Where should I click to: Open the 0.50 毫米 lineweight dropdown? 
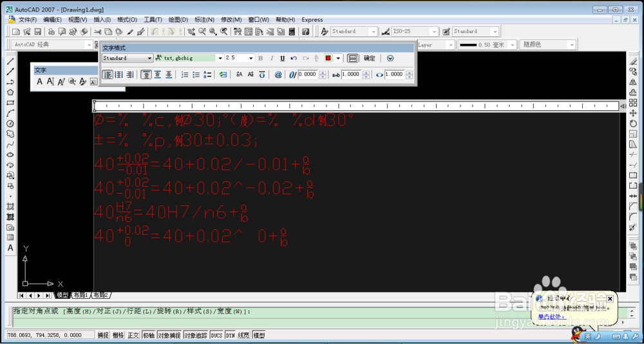coord(512,44)
